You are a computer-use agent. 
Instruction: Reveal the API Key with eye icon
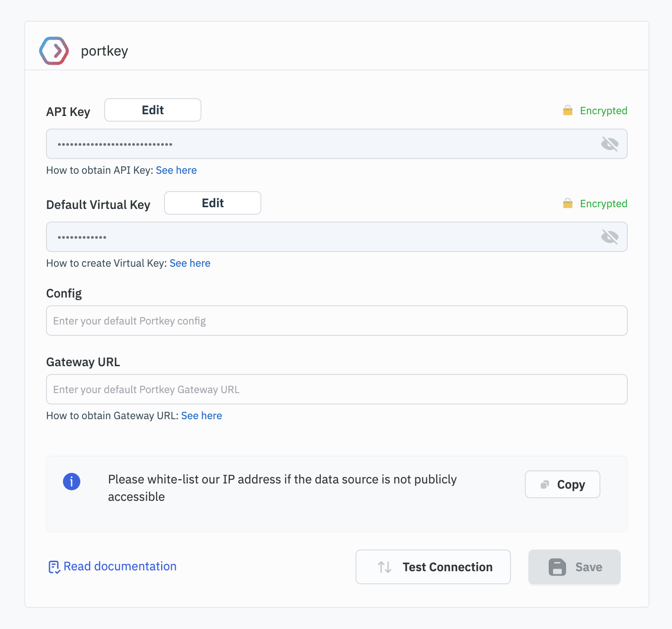[x=609, y=144]
